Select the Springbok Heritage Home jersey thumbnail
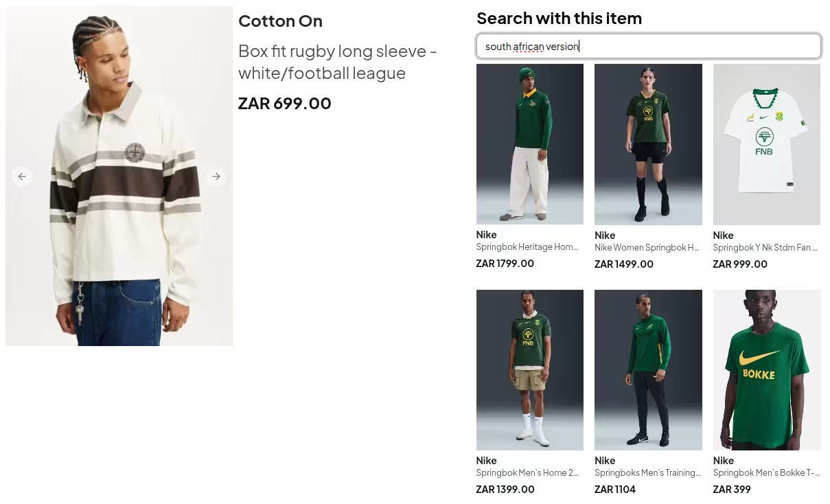The height and width of the screenshot is (504, 830). click(x=529, y=144)
